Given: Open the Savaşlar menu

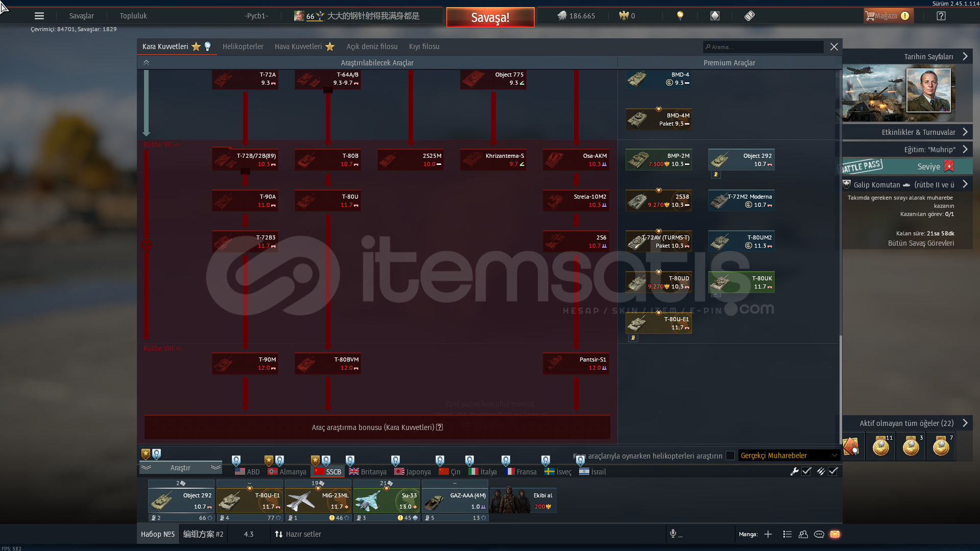Looking at the screenshot, I should [x=82, y=16].
